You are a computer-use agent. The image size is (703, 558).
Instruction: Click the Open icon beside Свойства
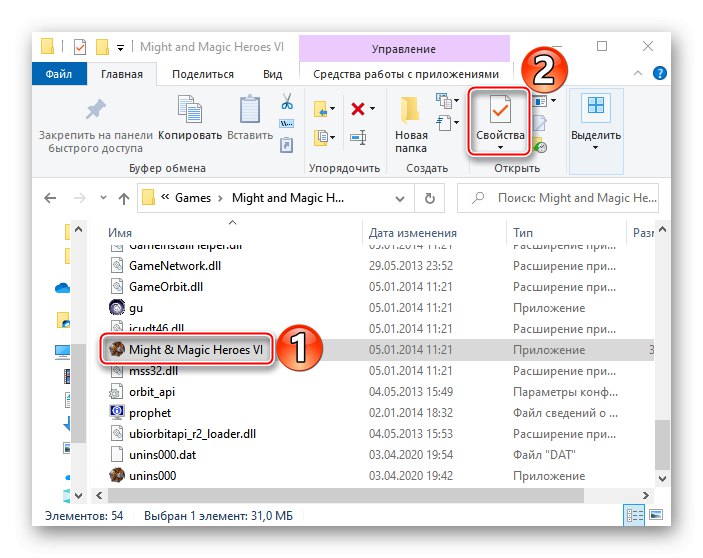[540, 101]
